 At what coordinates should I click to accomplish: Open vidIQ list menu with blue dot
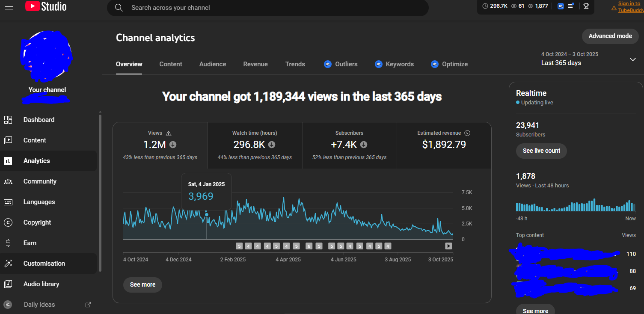571,6
